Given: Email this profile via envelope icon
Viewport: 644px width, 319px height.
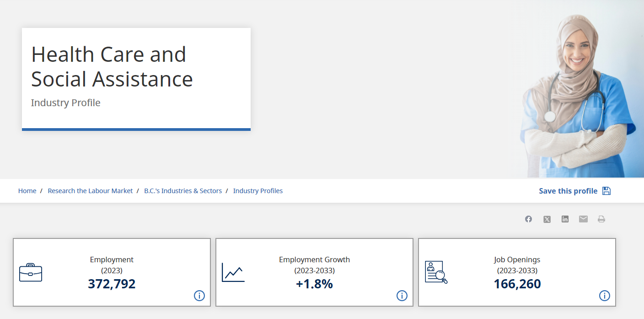Looking at the screenshot, I should pos(583,219).
